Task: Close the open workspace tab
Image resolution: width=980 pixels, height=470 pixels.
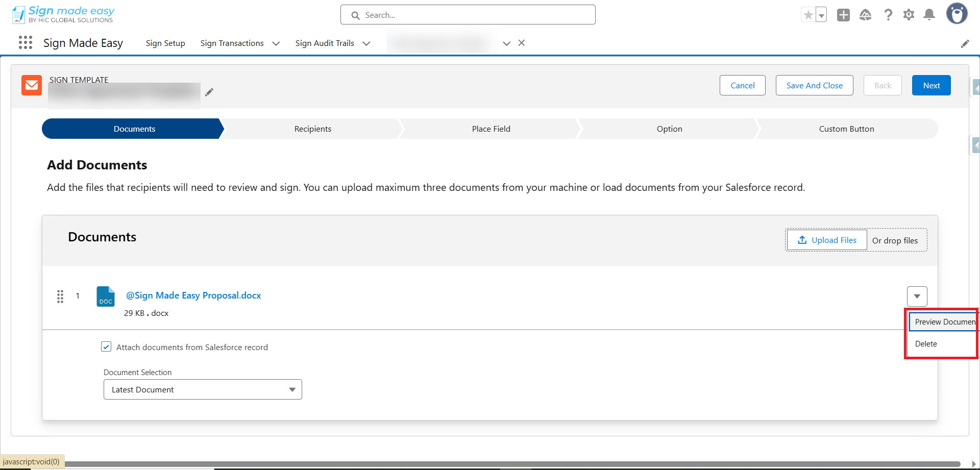Action: (522, 43)
